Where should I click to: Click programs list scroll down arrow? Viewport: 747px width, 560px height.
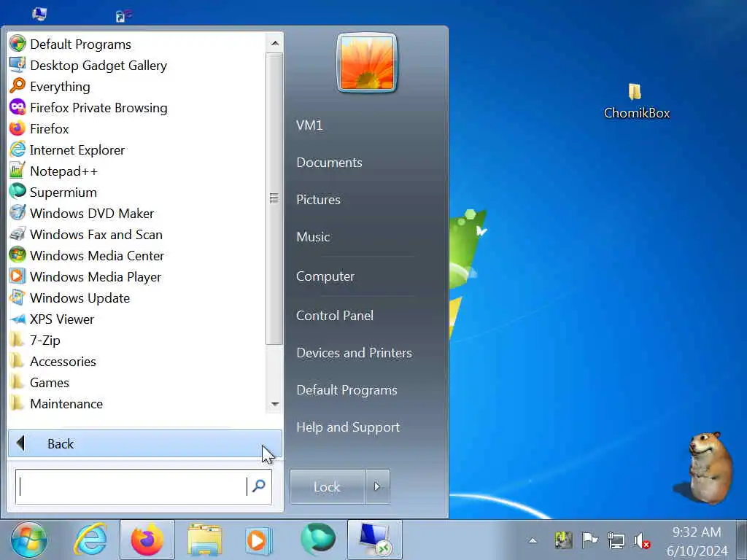pos(274,404)
